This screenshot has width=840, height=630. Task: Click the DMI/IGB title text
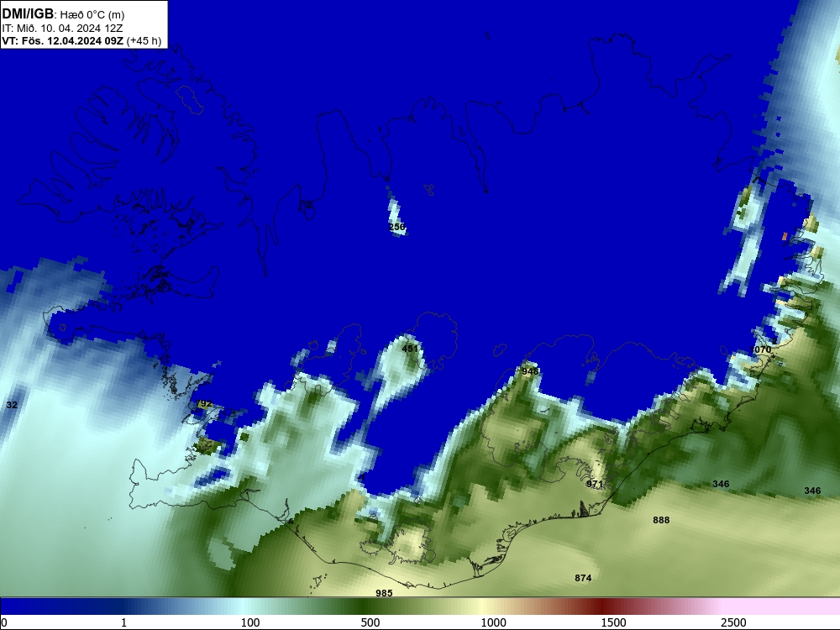click(x=28, y=13)
